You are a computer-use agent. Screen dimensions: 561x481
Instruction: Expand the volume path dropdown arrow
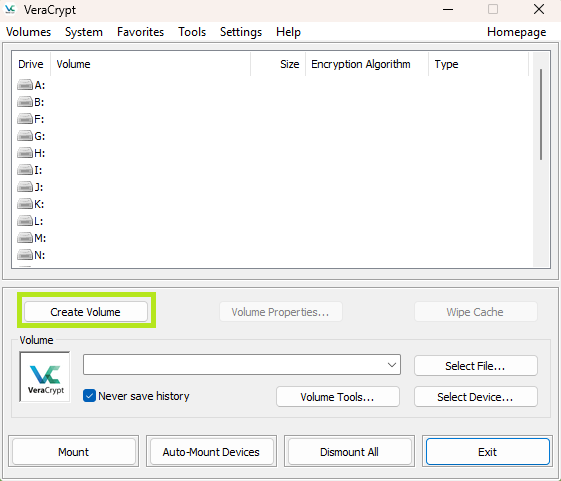(392, 365)
